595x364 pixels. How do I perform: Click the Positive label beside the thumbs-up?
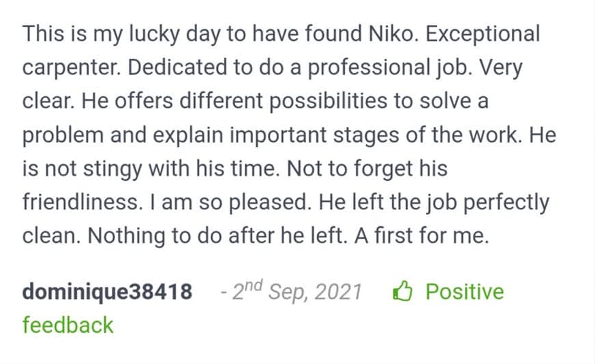(x=464, y=292)
